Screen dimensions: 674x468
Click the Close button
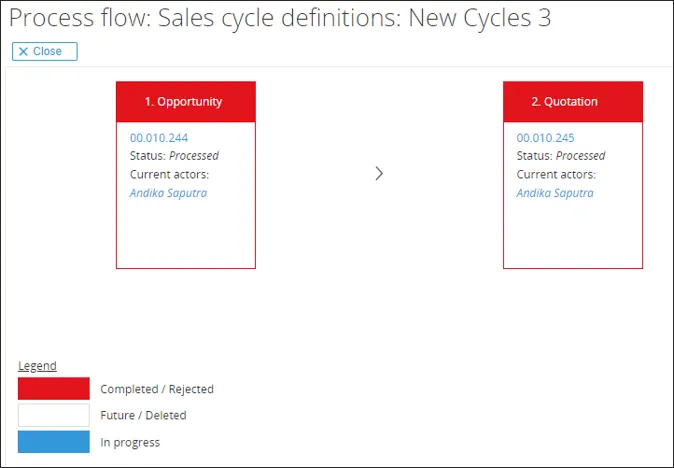pyautogui.click(x=45, y=51)
